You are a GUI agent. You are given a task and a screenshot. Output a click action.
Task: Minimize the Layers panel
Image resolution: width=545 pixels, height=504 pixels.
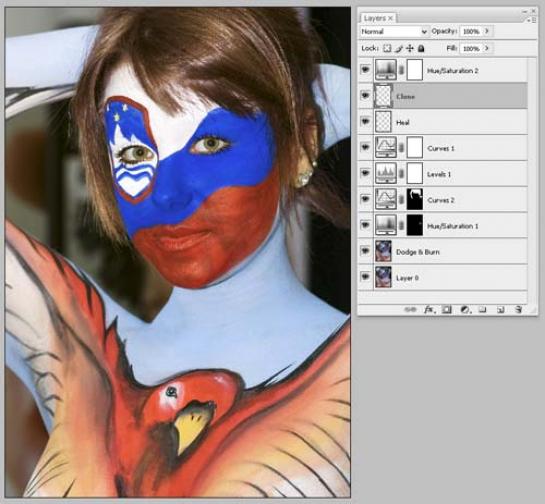(525, 11)
